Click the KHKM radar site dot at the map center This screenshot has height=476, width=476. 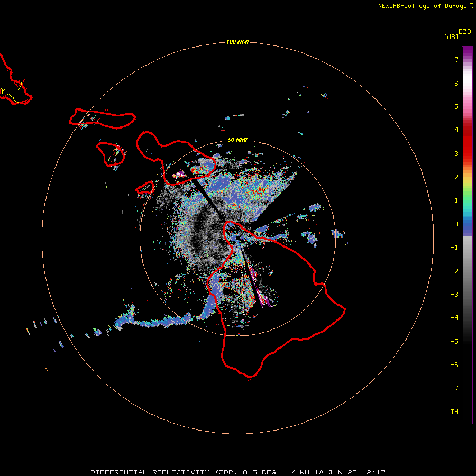coord(237,238)
